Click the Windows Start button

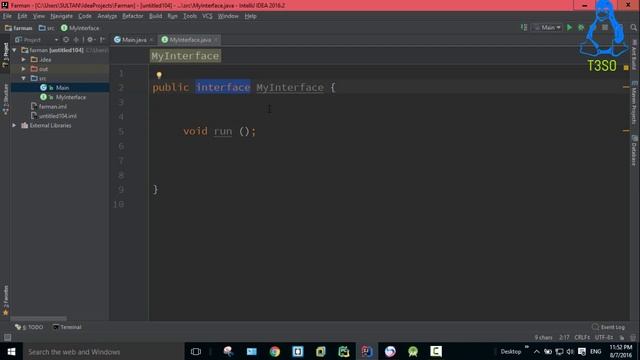tap(11, 351)
